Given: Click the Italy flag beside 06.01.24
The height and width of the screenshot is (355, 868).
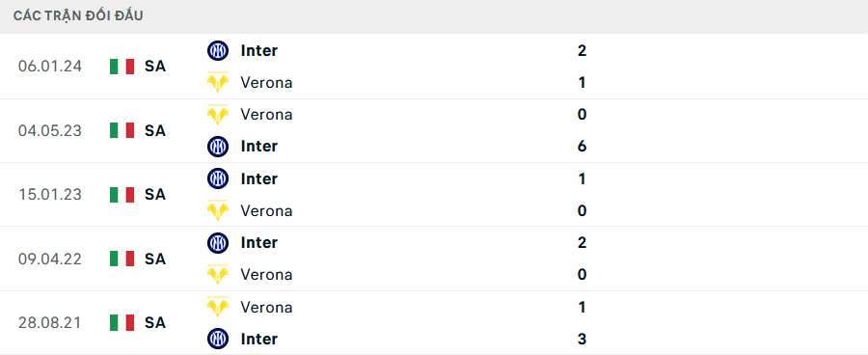Looking at the screenshot, I should (x=122, y=67).
